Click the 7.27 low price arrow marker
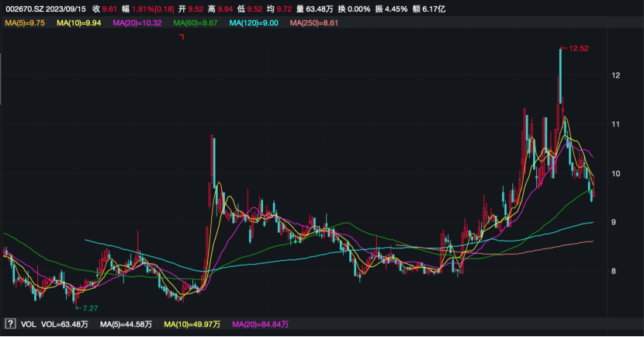 pos(87,307)
